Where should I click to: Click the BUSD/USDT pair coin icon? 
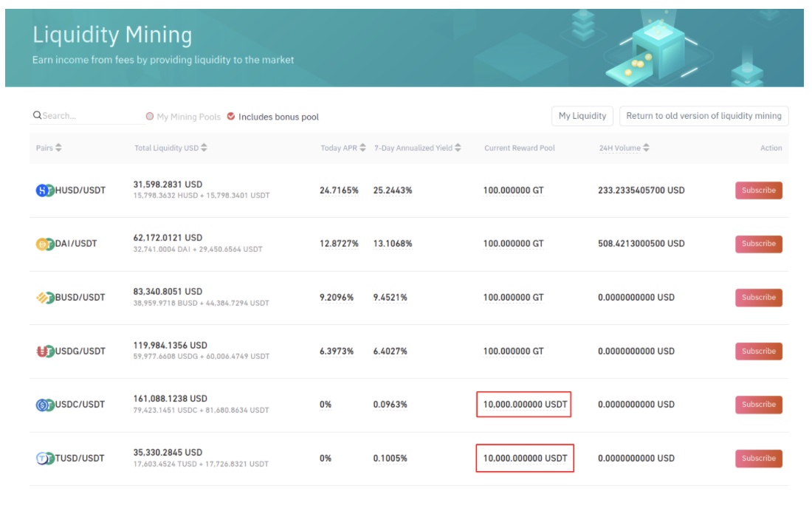click(46, 298)
